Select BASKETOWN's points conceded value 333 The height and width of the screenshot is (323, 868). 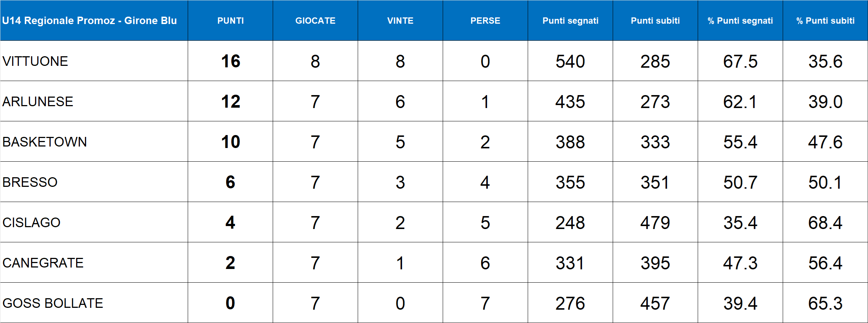click(x=655, y=142)
